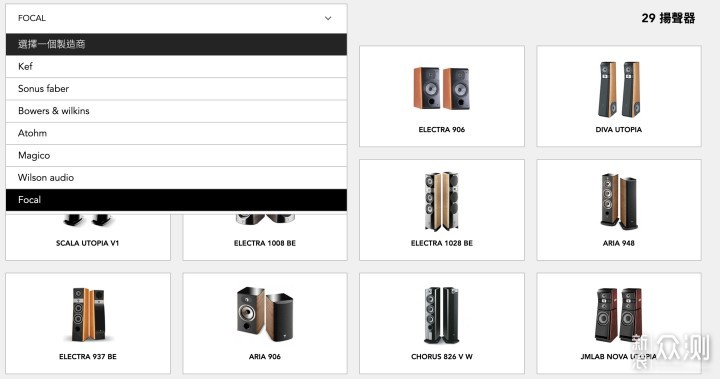Open the Diva Utopia speaker image

(x=619, y=89)
